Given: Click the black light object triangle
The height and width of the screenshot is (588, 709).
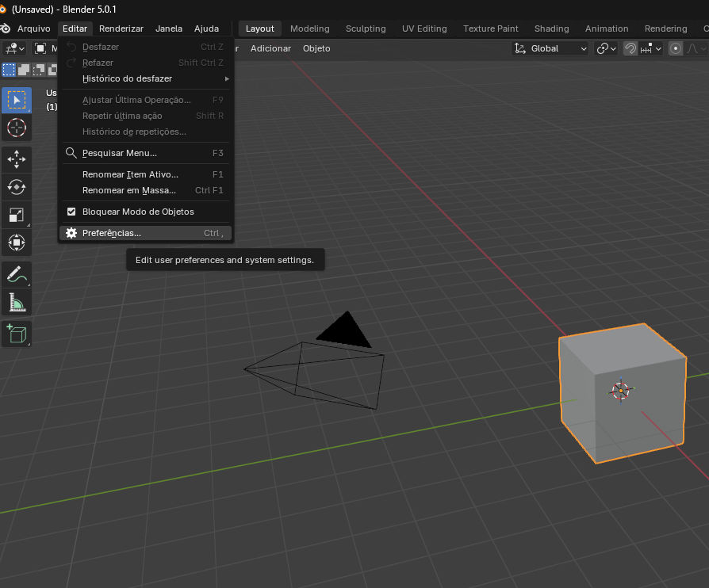Looking at the screenshot, I should 344,332.
